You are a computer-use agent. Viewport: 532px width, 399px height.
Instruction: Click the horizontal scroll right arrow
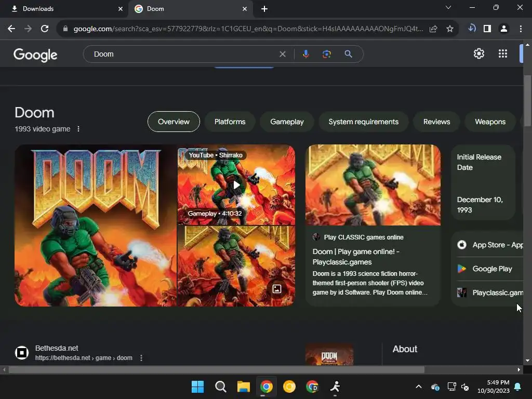519,369
